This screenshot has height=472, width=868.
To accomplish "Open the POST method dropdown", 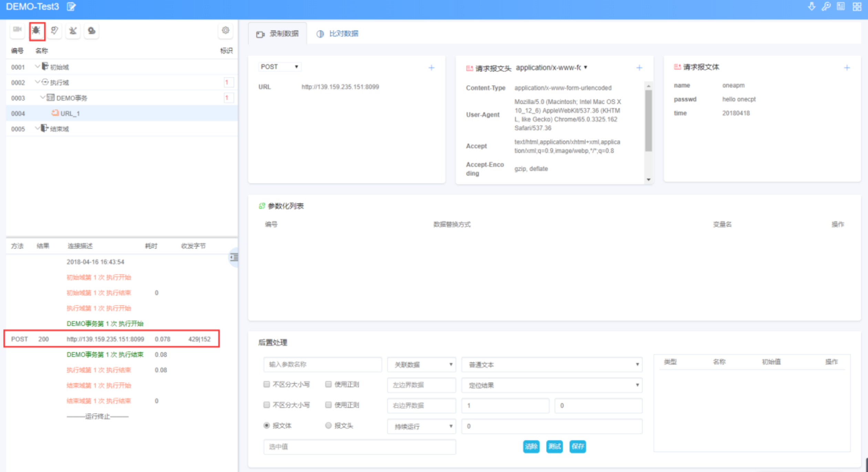I will click(279, 67).
